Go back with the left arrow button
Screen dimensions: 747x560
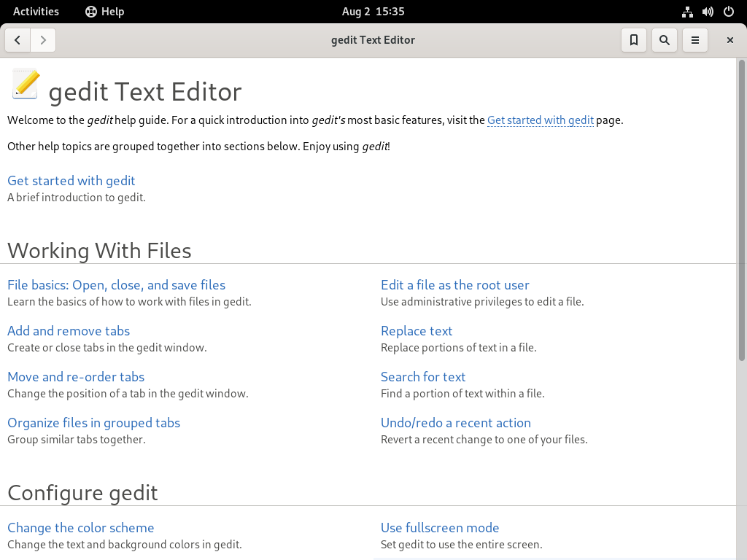coord(18,40)
